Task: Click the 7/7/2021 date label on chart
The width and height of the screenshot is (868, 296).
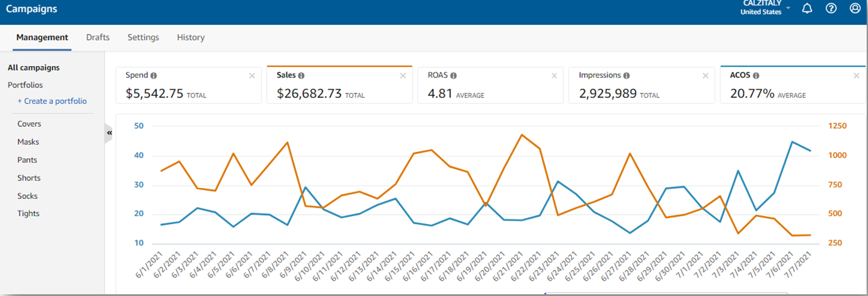Action: (799, 264)
